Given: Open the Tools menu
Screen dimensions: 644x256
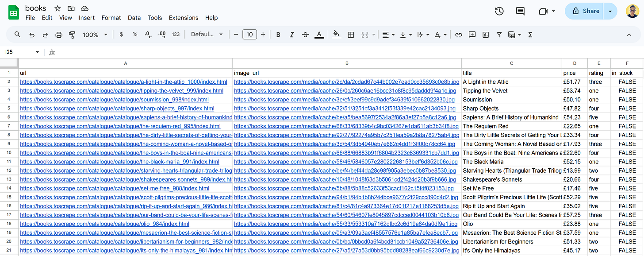Looking at the screenshot, I should point(155,18).
